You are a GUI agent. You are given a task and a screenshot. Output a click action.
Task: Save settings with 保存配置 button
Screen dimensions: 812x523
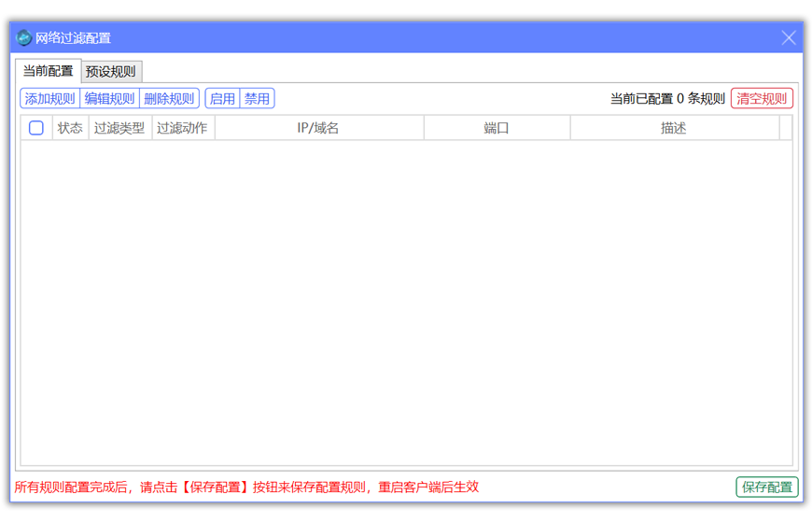(x=766, y=487)
